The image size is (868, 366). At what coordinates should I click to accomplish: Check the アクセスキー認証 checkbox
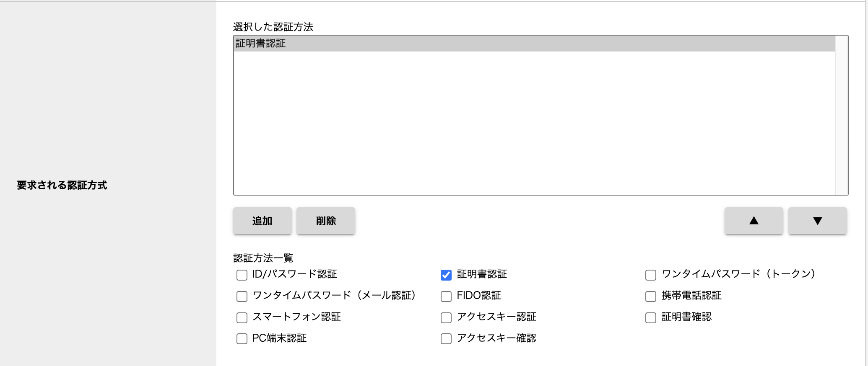click(x=446, y=318)
